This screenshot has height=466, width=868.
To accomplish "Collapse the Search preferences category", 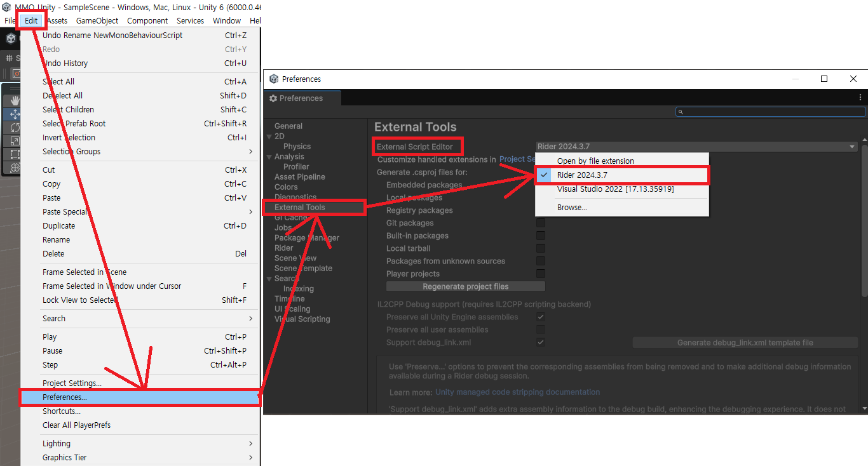I will tap(269, 279).
